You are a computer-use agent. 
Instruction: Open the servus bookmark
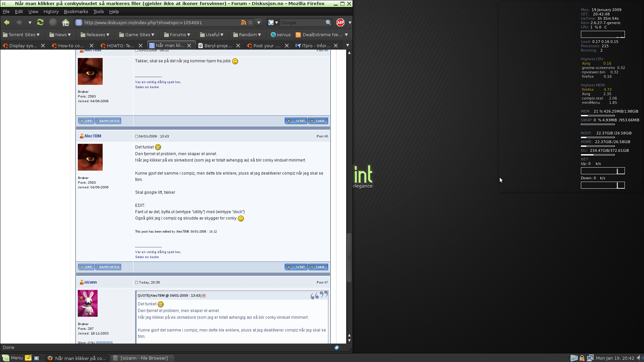pyautogui.click(x=281, y=35)
